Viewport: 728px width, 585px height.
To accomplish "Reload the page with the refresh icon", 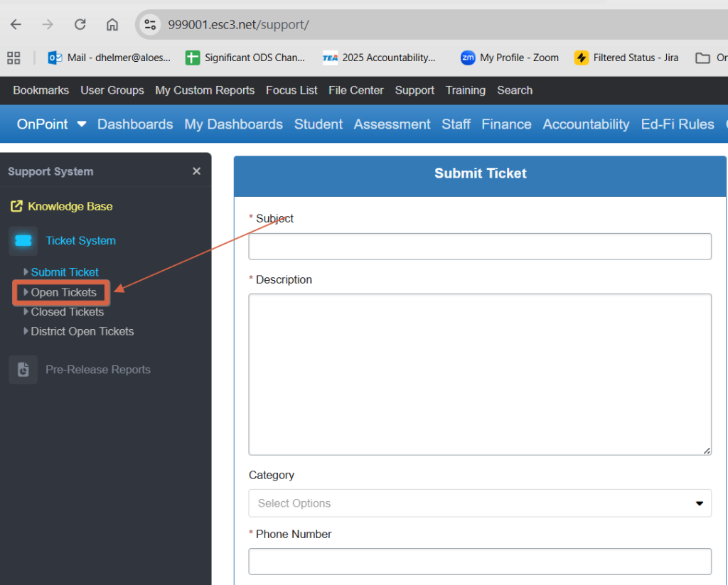I will (x=80, y=23).
